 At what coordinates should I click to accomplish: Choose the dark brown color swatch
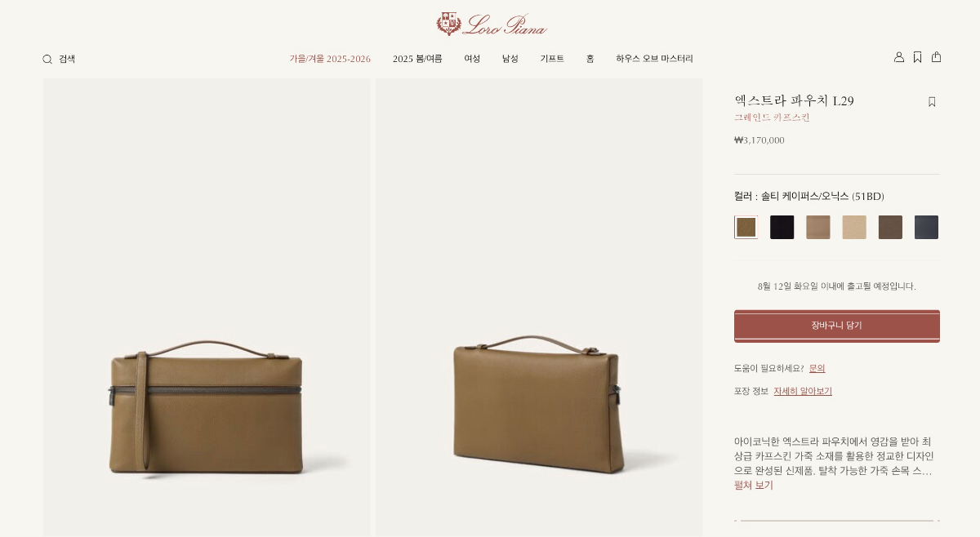[x=890, y=227]
